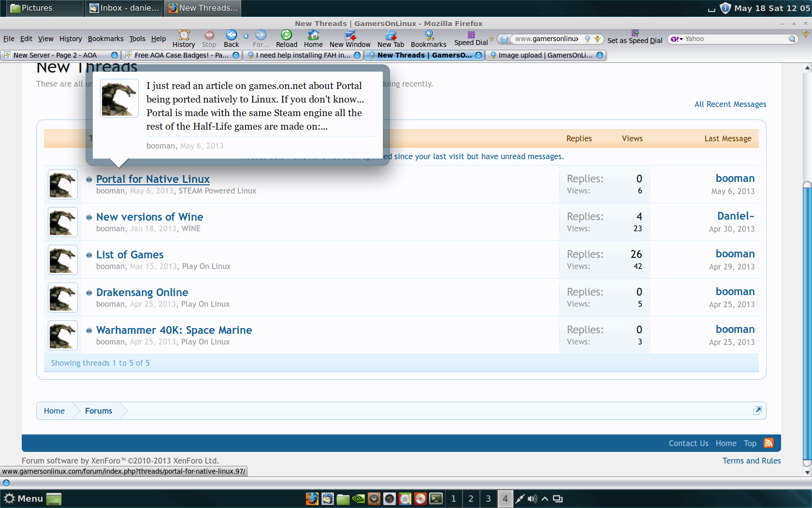Viewport: 812px width, 508px height.
Task: Open the View menu
Action: coord(45,39)
